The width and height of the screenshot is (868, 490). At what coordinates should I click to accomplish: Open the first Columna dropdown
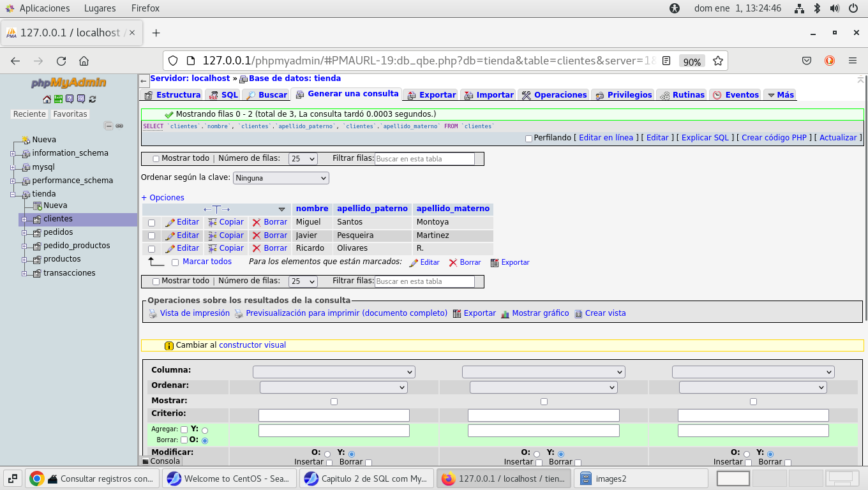click(334, 372)
